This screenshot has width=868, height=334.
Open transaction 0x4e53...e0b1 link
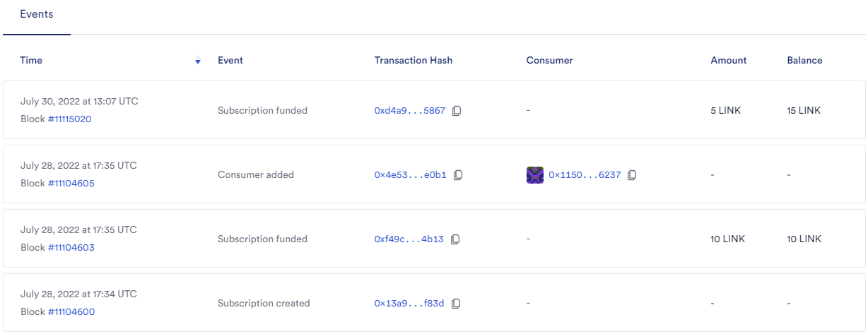coord(411,175)
